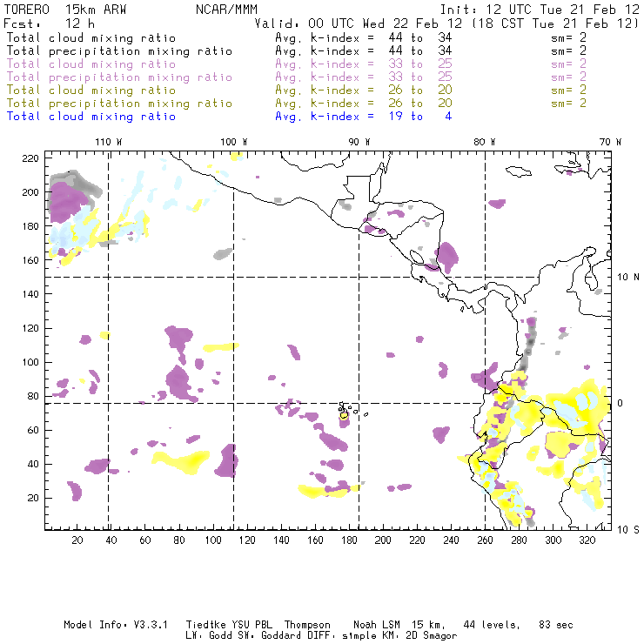Select black "Total precipitation mixing ratio" legend line
Image resolution: width=644 pixels, height=644 pixels.
pos(119,51)
